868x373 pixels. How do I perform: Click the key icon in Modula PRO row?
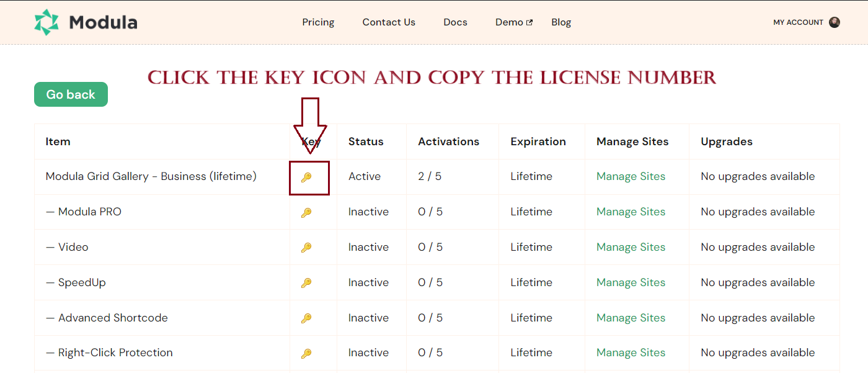coord(306,213)
